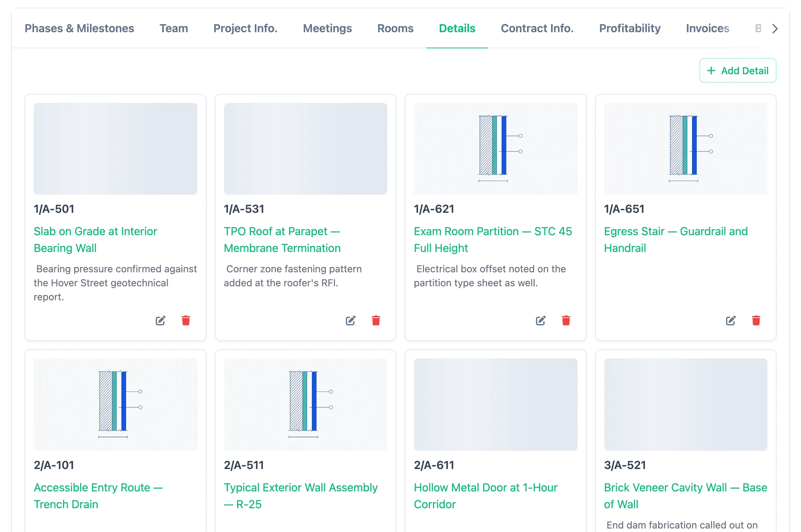The height and width of the screenshot is (532, 801).
Task: Edit the 1/A-651 egress stair detail
Action: tap(731, 321)
